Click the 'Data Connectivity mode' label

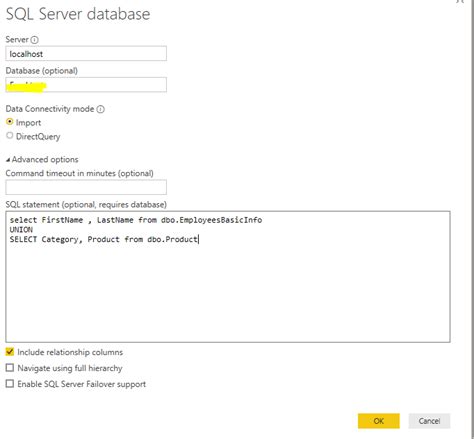point(50,109)
